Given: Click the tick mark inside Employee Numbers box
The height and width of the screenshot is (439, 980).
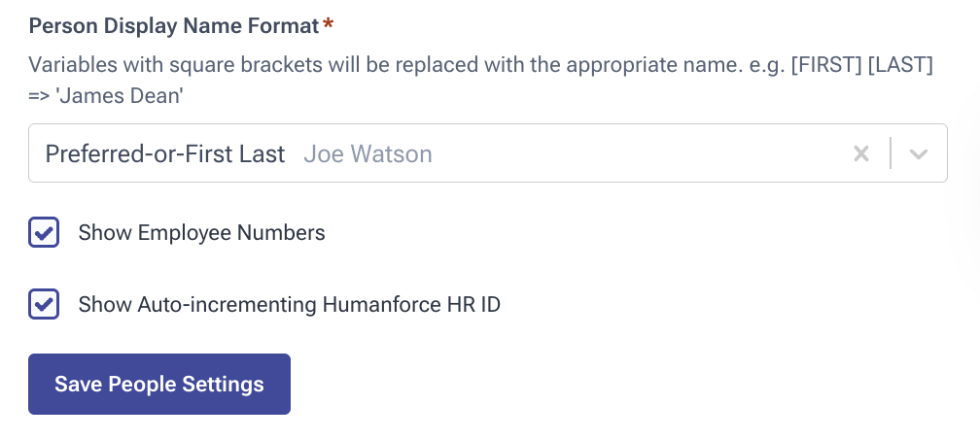Looking at the screenshot, I should pyautogui.click(x=44, y=233).
